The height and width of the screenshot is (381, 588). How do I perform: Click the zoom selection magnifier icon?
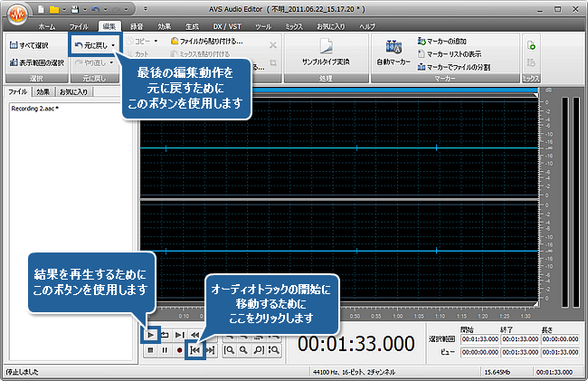click(x=274, y=350)
